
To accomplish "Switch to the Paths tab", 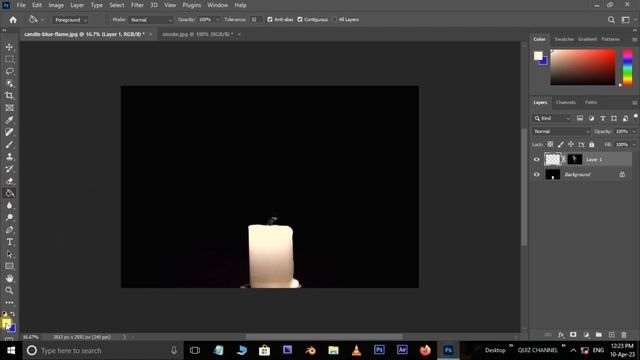I will (x=591, y=102).
